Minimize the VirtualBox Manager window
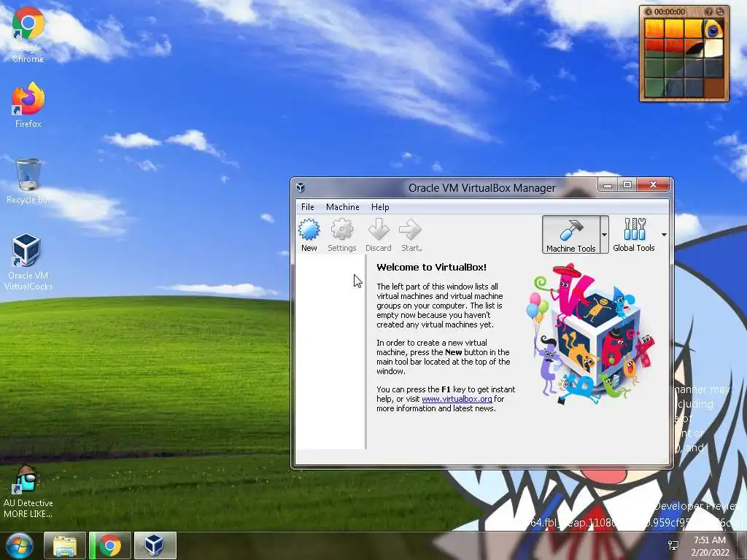Image resolution: width=747 pixels, height=560 pixels. (x=608, y=185)
